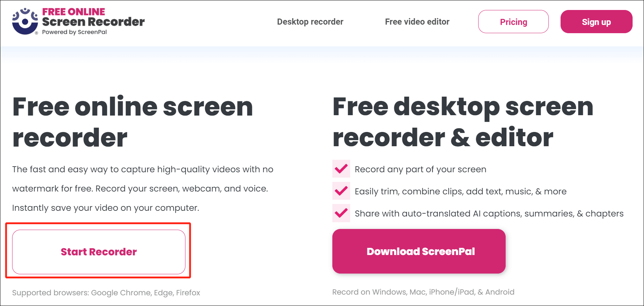
Task: Click checkmark beside Record any part of screen
Action: tap(341, 169)
